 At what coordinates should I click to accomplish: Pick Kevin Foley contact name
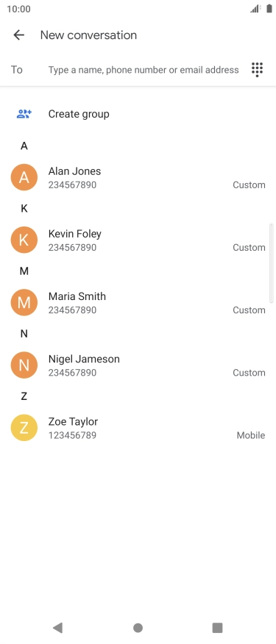click(x=75, y=234)
